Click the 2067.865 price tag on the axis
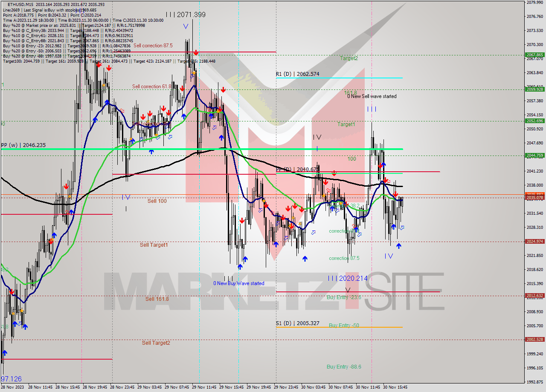Image resolution: width=546 pixels, height=392 pixels. pos(534,55)
